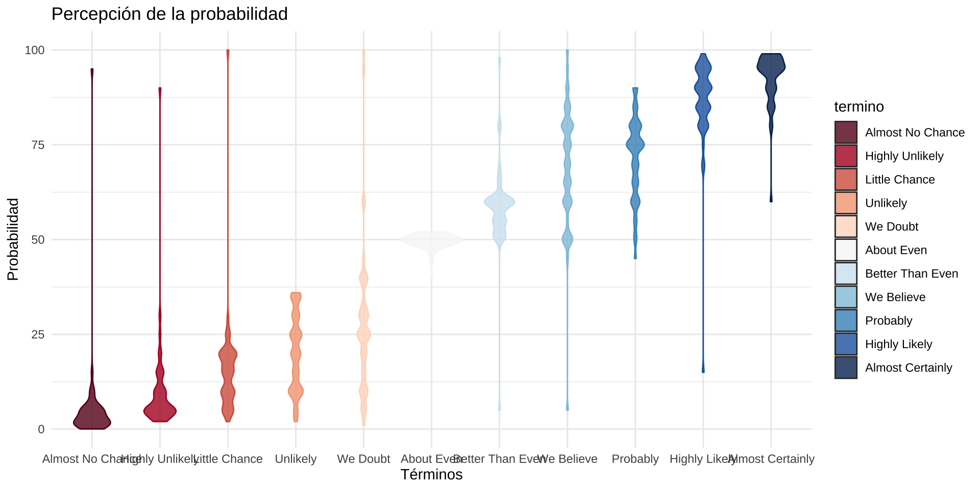Click the widest part of the Almost Certainly violin
This screenshot has width=980, height=490.
[771, 67]
